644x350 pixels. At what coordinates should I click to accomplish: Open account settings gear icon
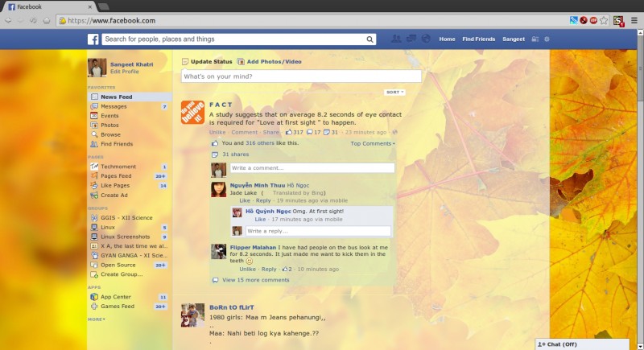pos(547,39)
